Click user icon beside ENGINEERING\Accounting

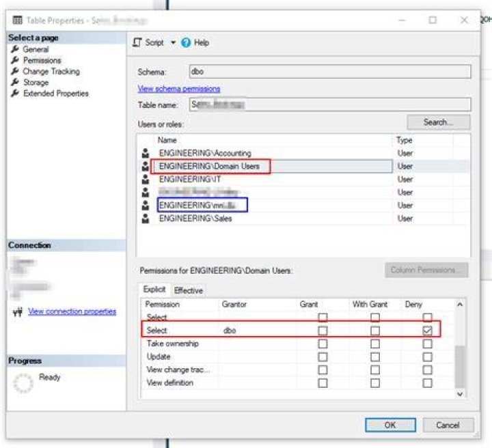pos(146,153)
